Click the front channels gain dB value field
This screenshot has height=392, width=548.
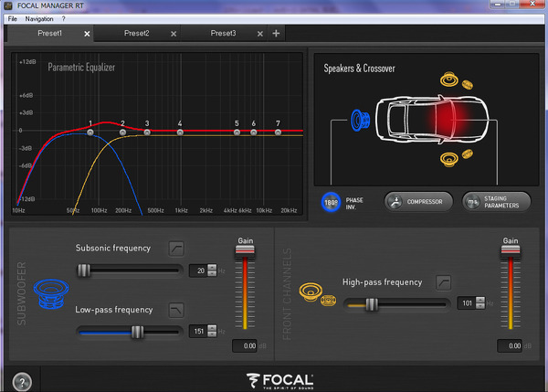(x=510, y=345)
